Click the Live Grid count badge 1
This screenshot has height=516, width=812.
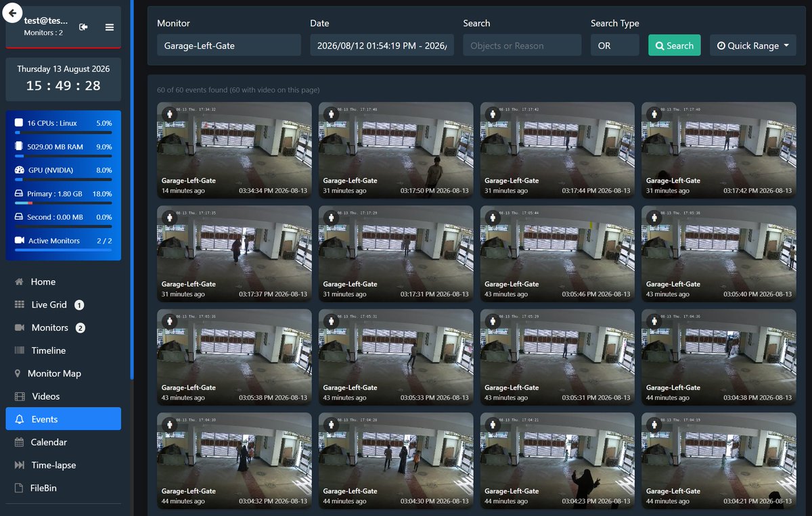(x=79, y=305)
